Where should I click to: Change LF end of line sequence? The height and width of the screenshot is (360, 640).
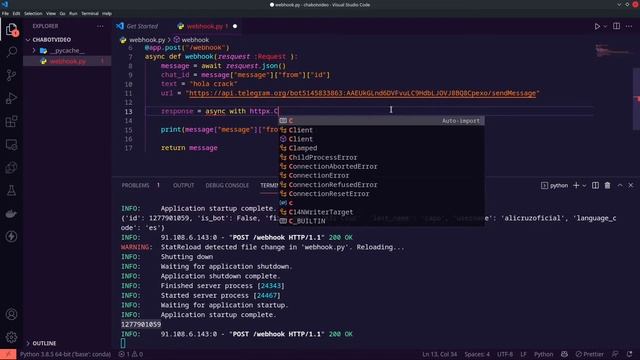[x=523, y=354]
